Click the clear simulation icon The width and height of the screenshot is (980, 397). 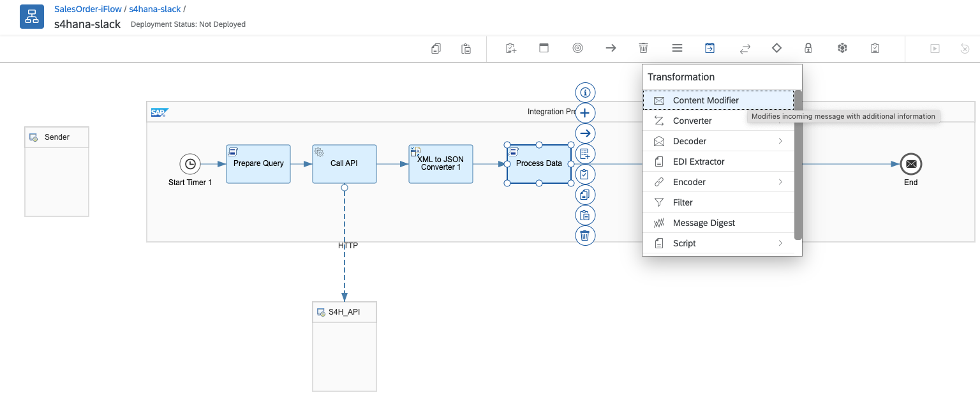pos(965,48)
